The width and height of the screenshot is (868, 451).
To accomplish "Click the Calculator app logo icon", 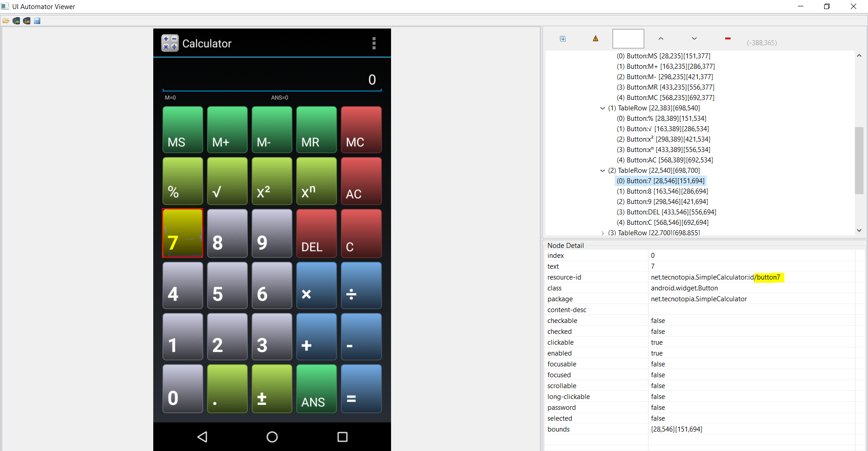I will [x=170, y=43].
